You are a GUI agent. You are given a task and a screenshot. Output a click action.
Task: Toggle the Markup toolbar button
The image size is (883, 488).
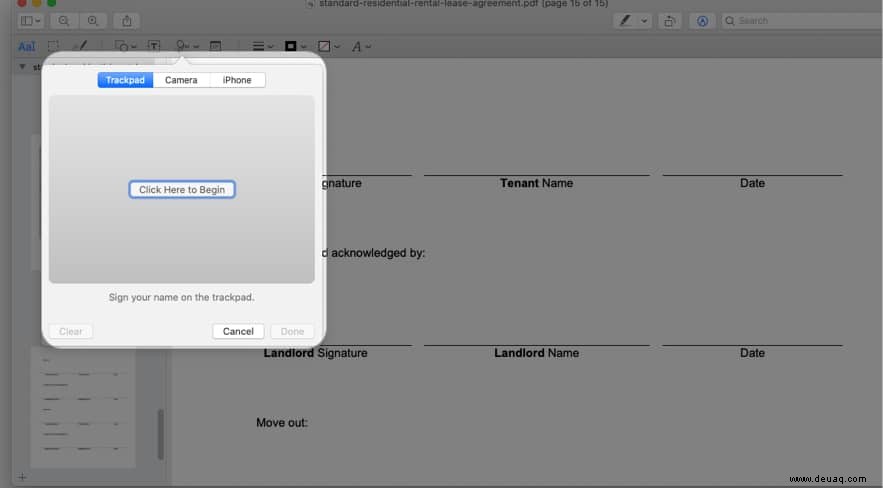tap(702, 21)
